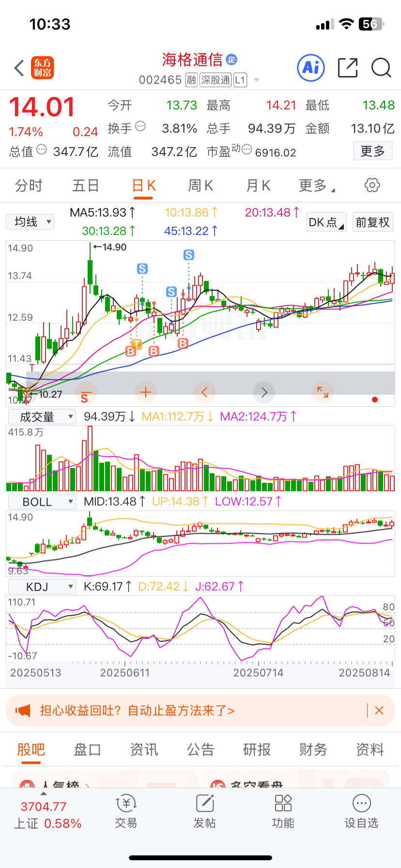Open the Ai assistant icon
Viewport: 401px width, 868px height.
point(310,68)
